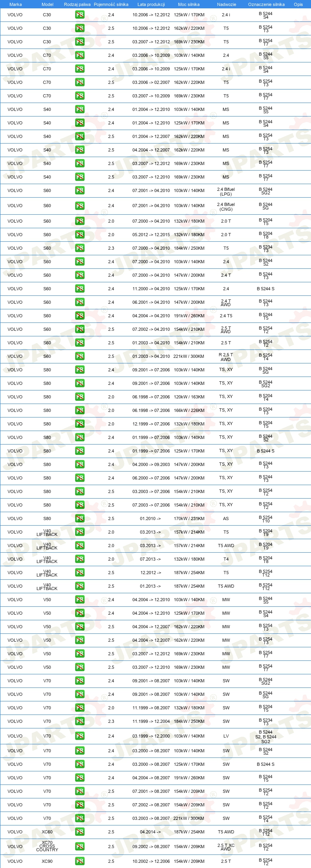Open the fuel icon in the S60 Bifuel (CNG) row

coord(80,206)
